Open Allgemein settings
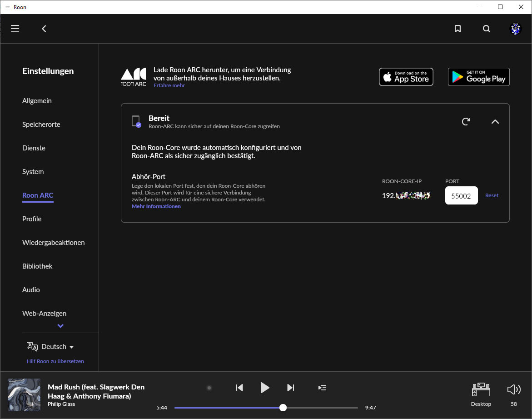 [37, 101]
